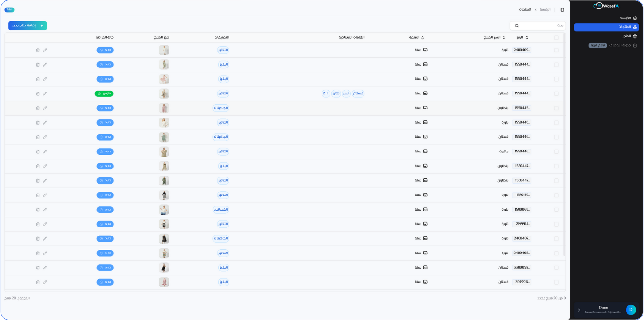This screenshot has width=644, height=320.
Task: Open the +2 more keywords tag
Action: pos(326,93)
